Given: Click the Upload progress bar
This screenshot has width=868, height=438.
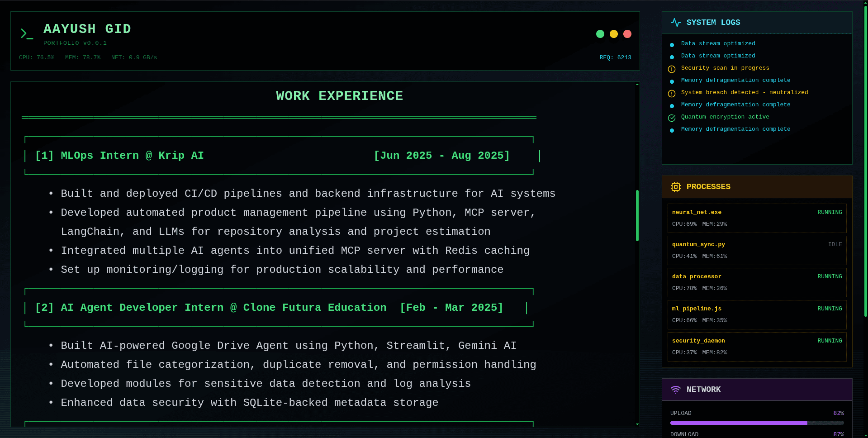Looking at the screenshot, I should pos(756,423).
